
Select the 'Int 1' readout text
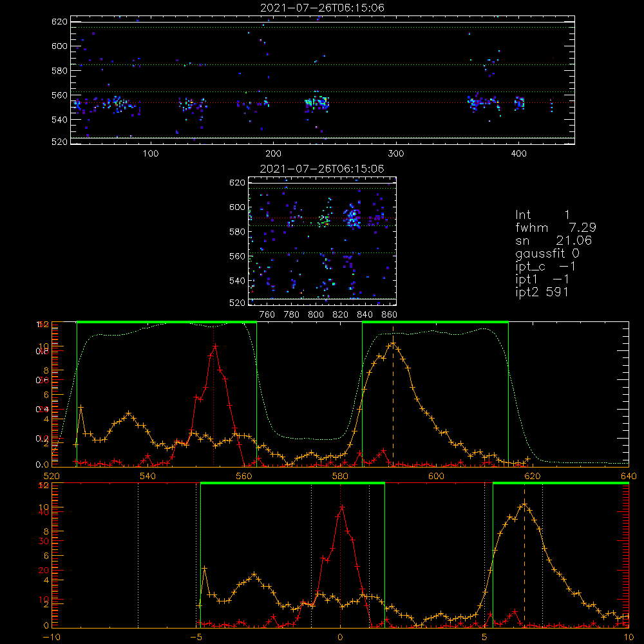(x=542, y=215)
